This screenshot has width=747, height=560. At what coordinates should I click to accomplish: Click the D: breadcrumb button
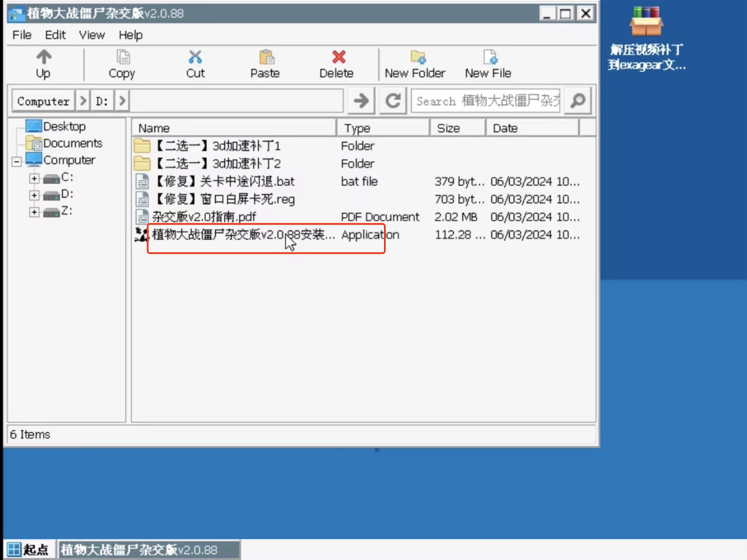pos(102,101)
